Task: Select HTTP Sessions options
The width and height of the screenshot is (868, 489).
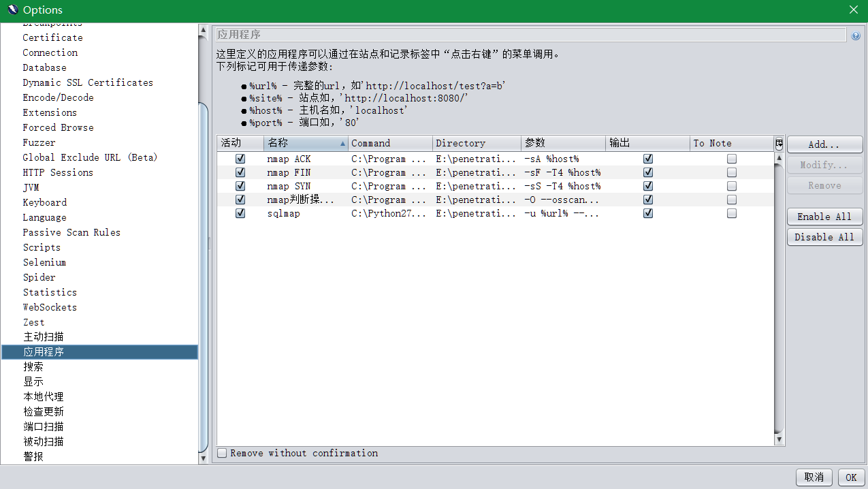Action: (x=58, y=172)
